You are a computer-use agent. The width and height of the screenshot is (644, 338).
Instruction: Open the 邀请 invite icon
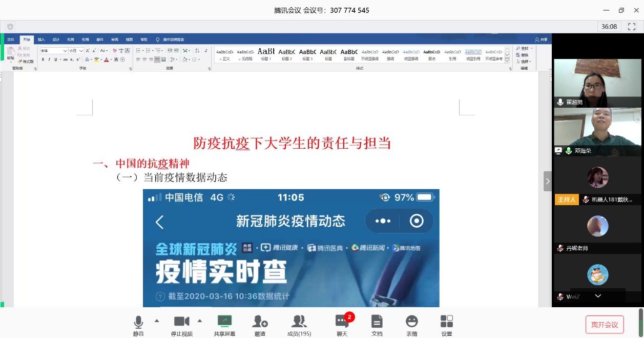[x=260, y=325]
